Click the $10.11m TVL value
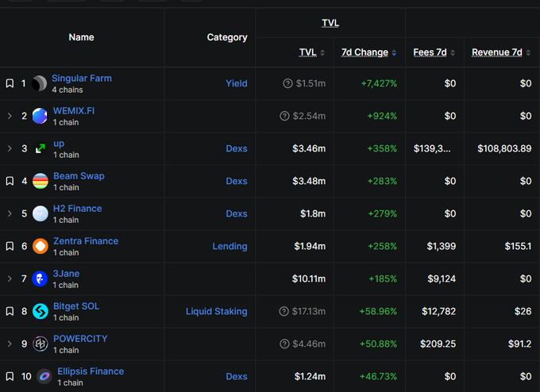The image size is (540, 392). (309, 279)
